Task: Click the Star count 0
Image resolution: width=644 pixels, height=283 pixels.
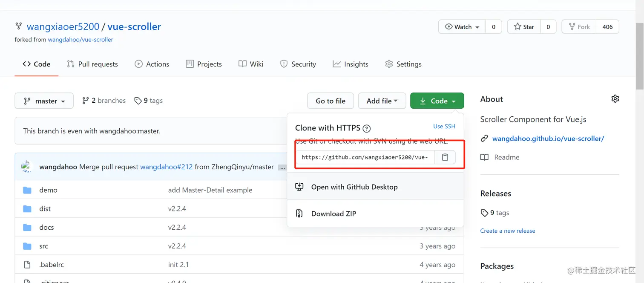Action: click(548, 27)
